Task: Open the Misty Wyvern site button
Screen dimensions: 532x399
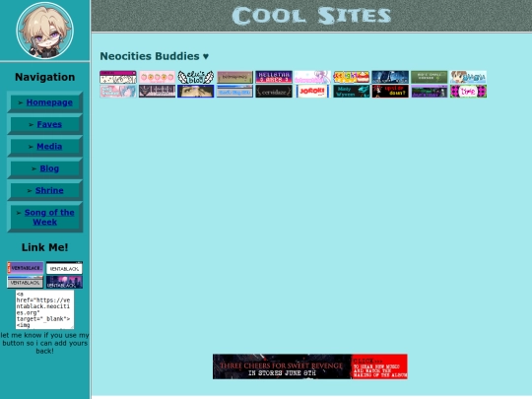Action: click(352, 92)
